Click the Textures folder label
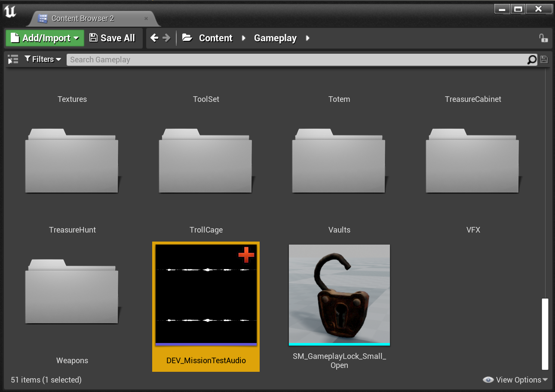This screenshot has height=392, width=555. click(x=72, y=99)
